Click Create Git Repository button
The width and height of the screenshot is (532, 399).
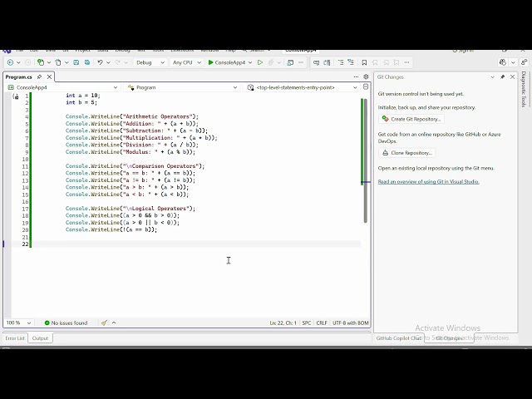(411, 119)
